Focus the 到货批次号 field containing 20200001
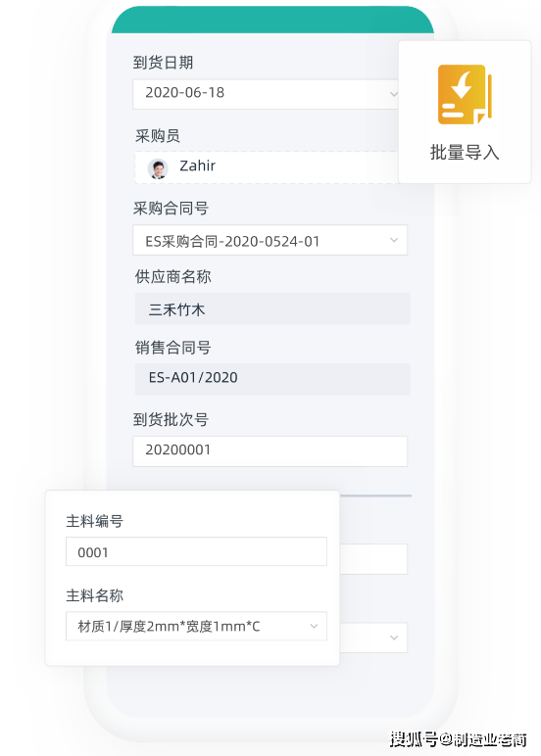The height and width of the screenshot is (756, 541). click(x=270, y=451)
